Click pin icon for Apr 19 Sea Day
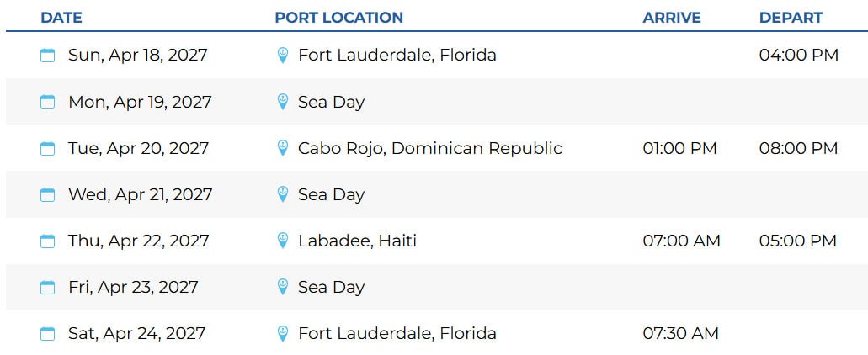The width and height of the screenshot is (868, 355). (x=283, y=102)
